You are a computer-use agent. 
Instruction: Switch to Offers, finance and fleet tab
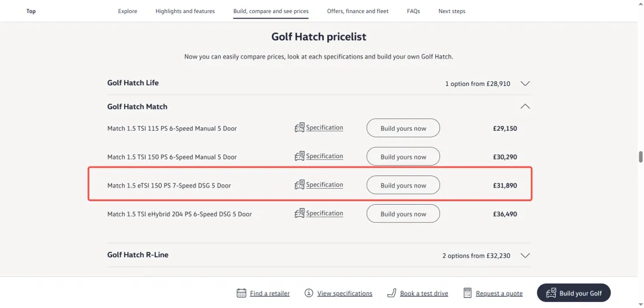(x=357, y=11)
